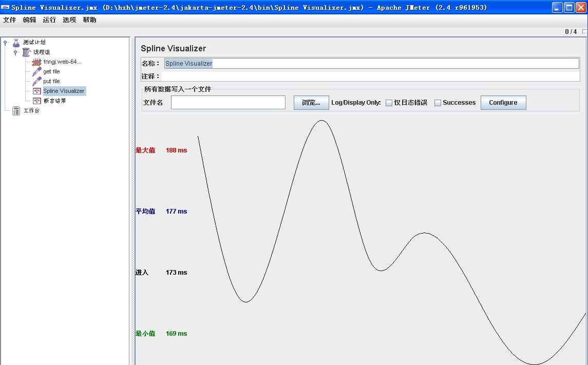The image size is (588, 365).
Task: Click the fnngj.web-64 config icon
Action: pos(36,62)
